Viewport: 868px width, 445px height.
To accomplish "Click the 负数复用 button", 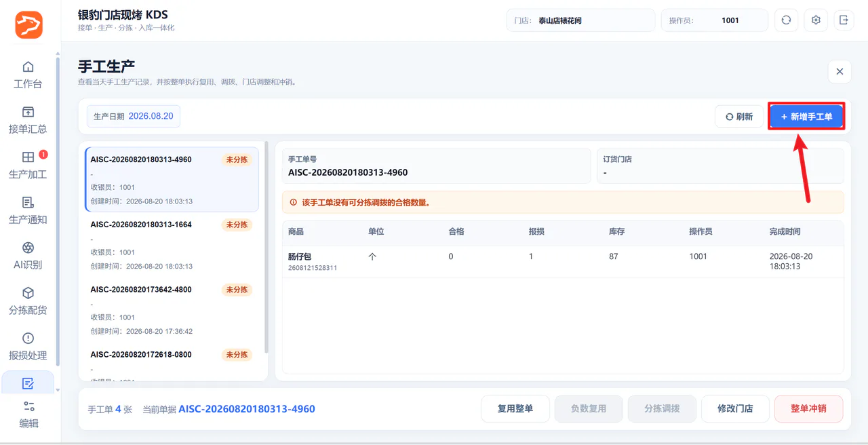I will click(x=589, y=409).
